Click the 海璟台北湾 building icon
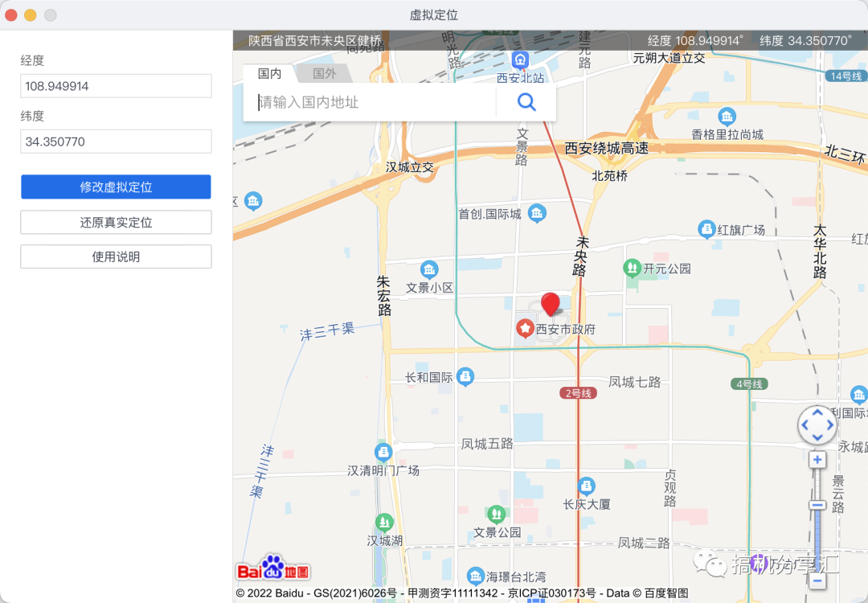This screenshot has height=603, width=868. [x=476, y=576]
